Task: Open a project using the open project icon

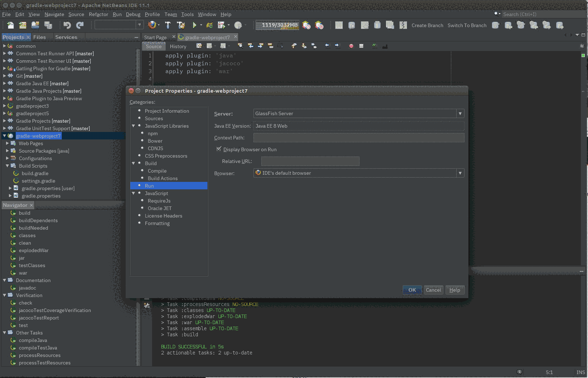Action: coord(35,25)
